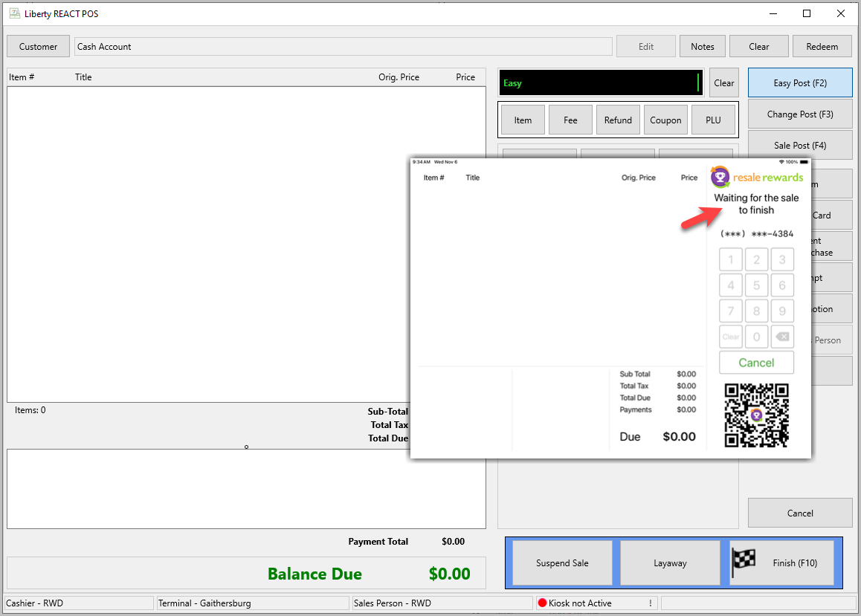
Task: Tap keypad digit 4 on kiosk
Action: (731, 285)
